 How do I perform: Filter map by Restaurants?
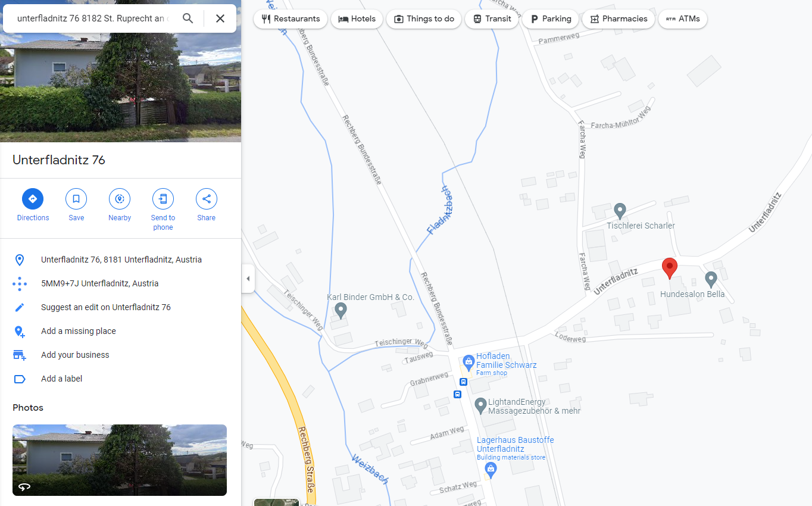(x=291, y=19)
